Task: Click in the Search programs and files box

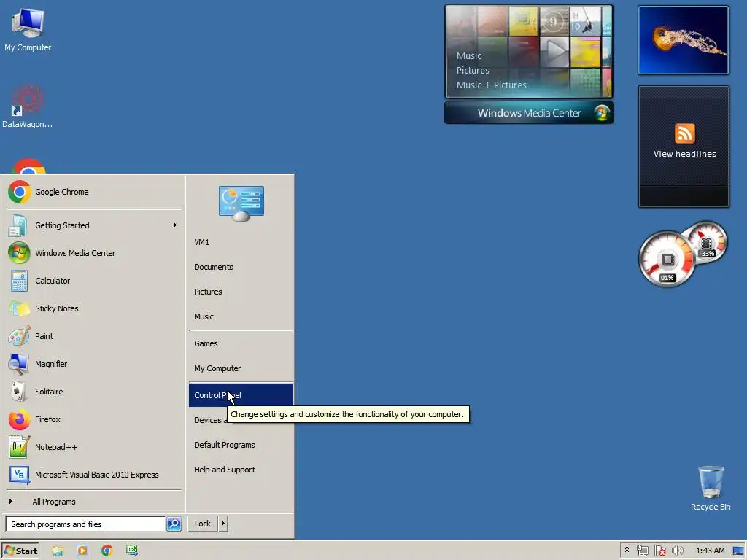Action: pyautogui.click(x=85, y=524)
